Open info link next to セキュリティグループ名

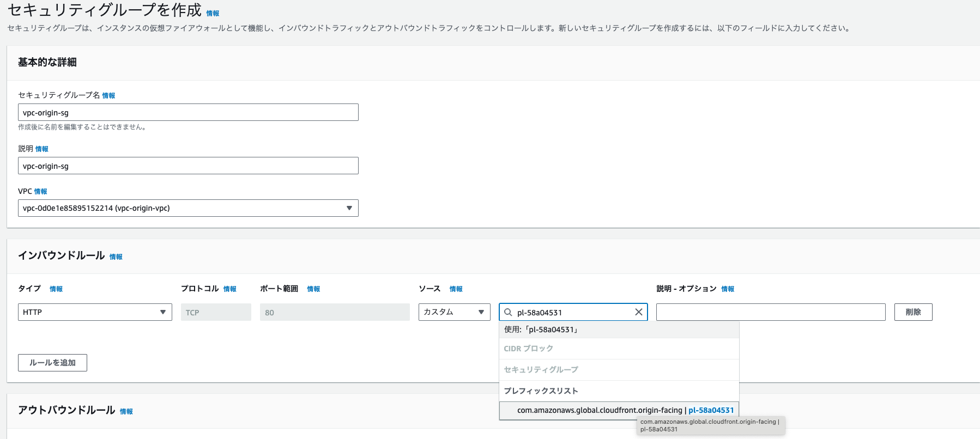coord(108,95)
